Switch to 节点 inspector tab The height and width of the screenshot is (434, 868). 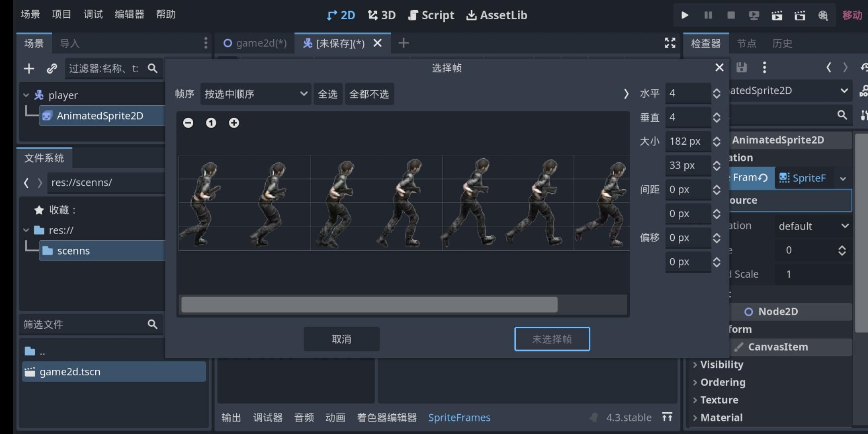point(747,43)
